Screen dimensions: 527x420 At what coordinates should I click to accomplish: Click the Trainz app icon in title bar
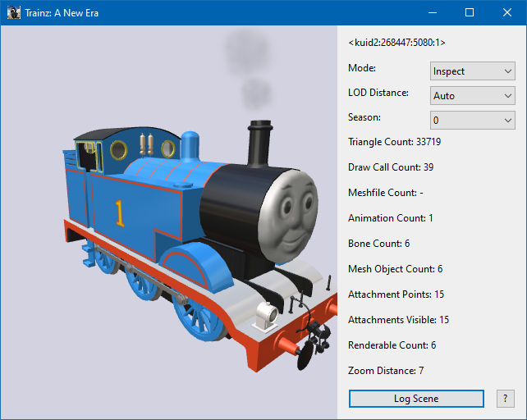(x=14, y=13)
